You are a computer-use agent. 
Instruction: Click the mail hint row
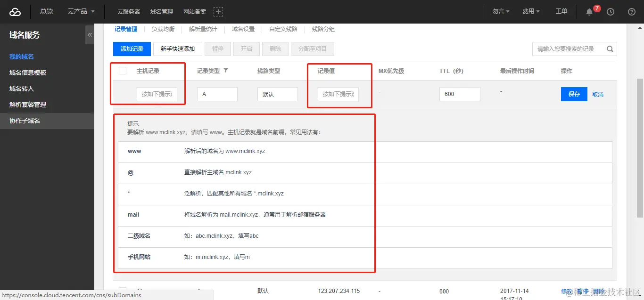pyautogui.click(x=365, y=215)
